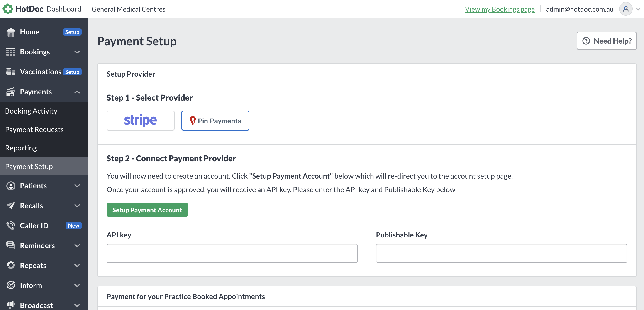The image size is (644, 310).
Task: Click the Recalls paper plane icon
Action: tap(11, 206)
